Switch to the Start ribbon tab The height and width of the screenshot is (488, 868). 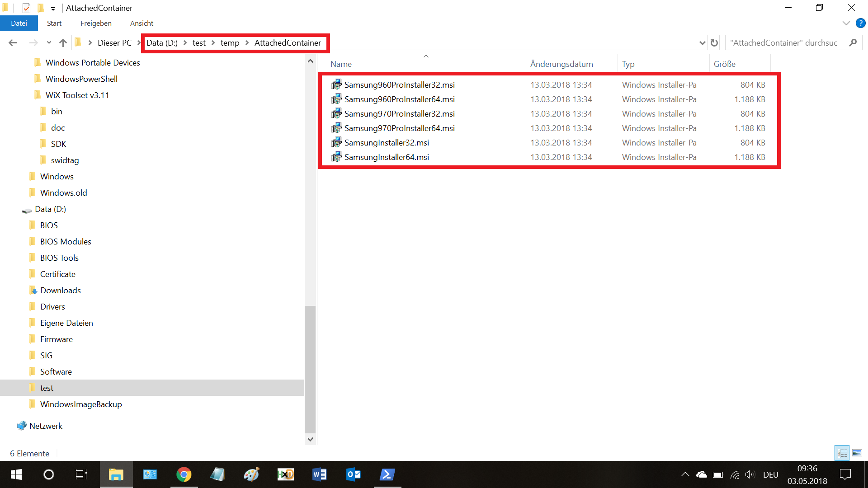pos(54,23)
